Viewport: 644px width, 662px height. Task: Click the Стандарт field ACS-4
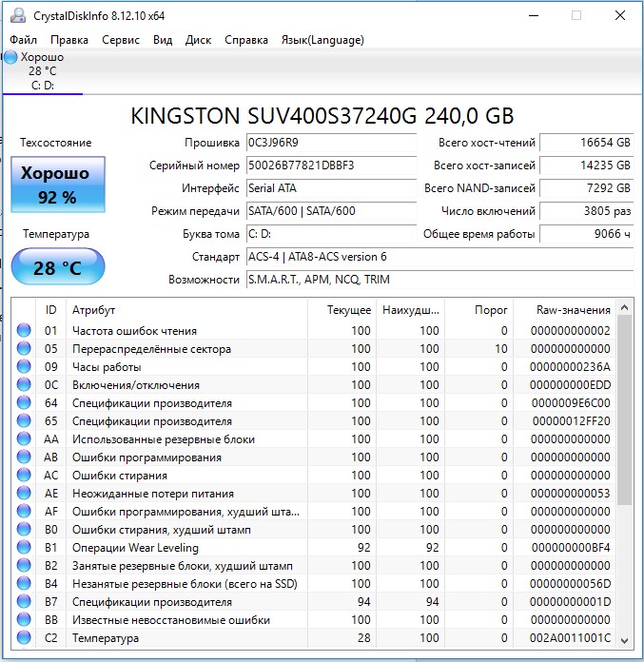440,257
